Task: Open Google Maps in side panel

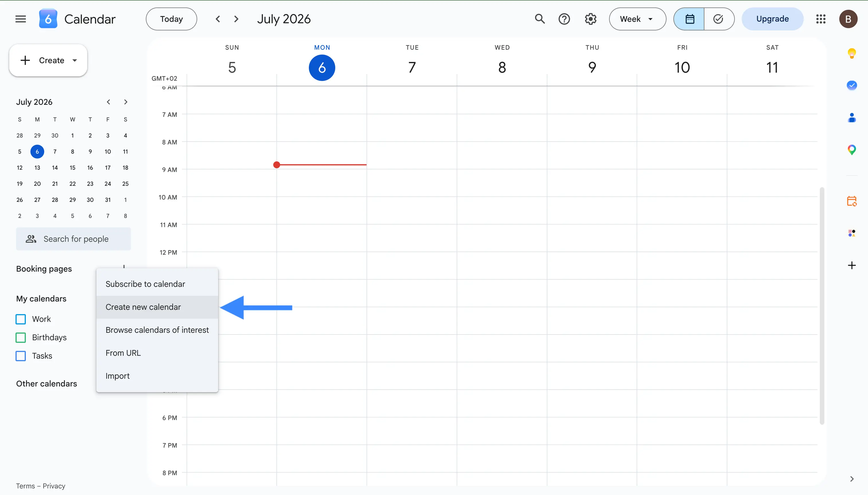Action: click(x=852, y=150)
